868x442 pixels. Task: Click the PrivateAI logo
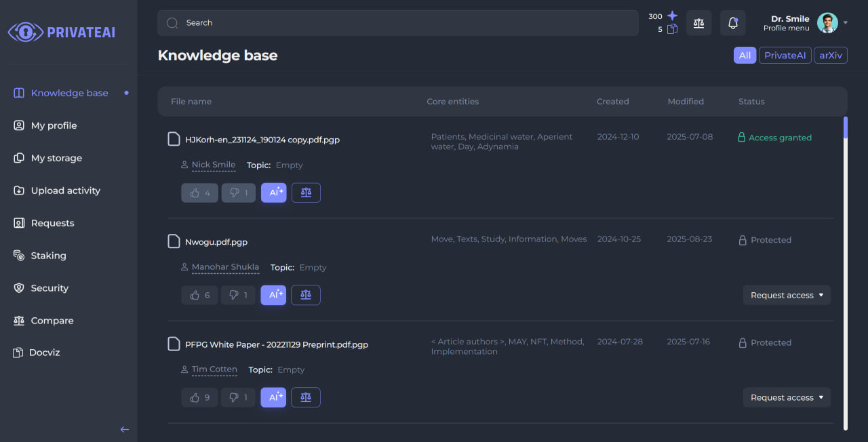(62, 32)
